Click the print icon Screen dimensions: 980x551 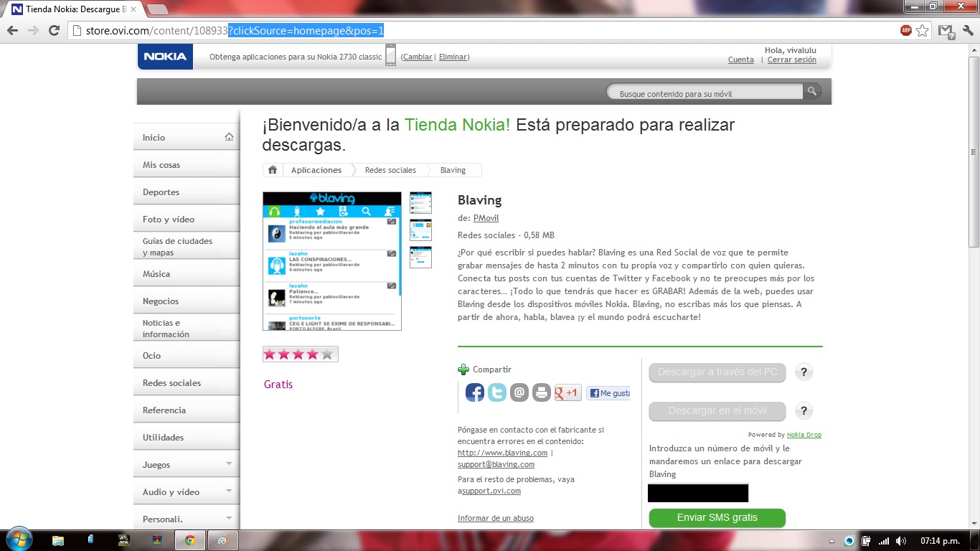542,392
